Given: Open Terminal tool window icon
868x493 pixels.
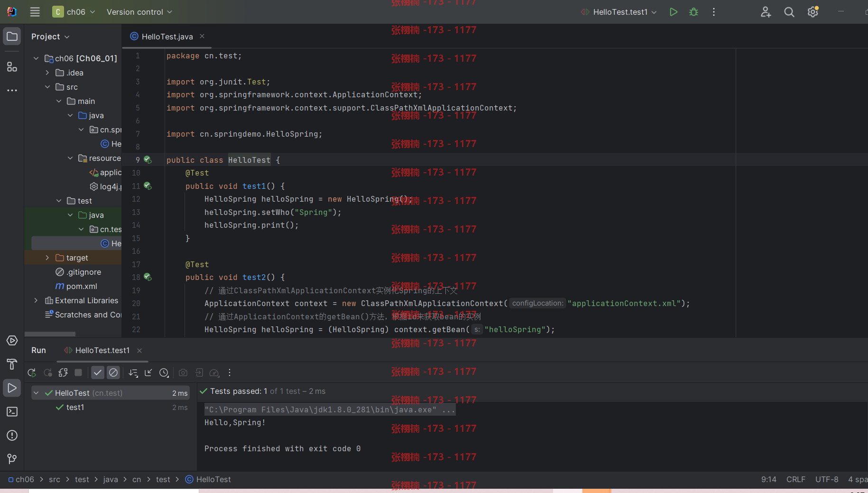Looking at the screenshot, I should click(12, 412).
